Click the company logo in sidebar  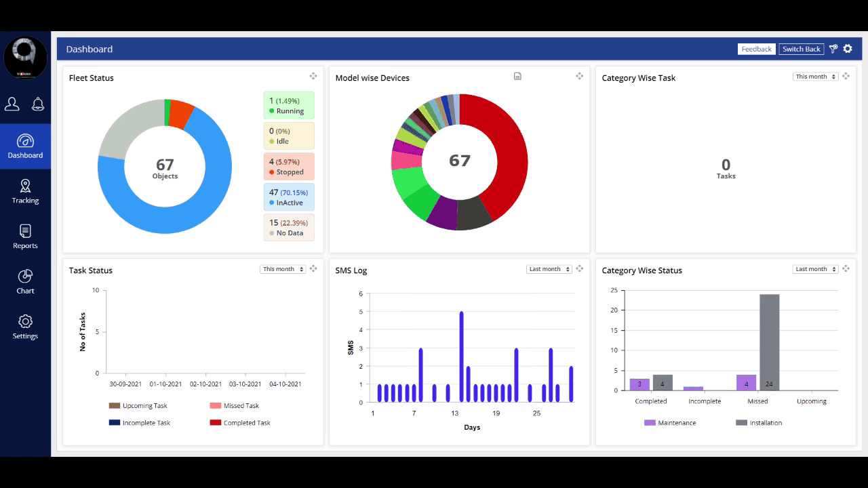[x=25, y=58]
